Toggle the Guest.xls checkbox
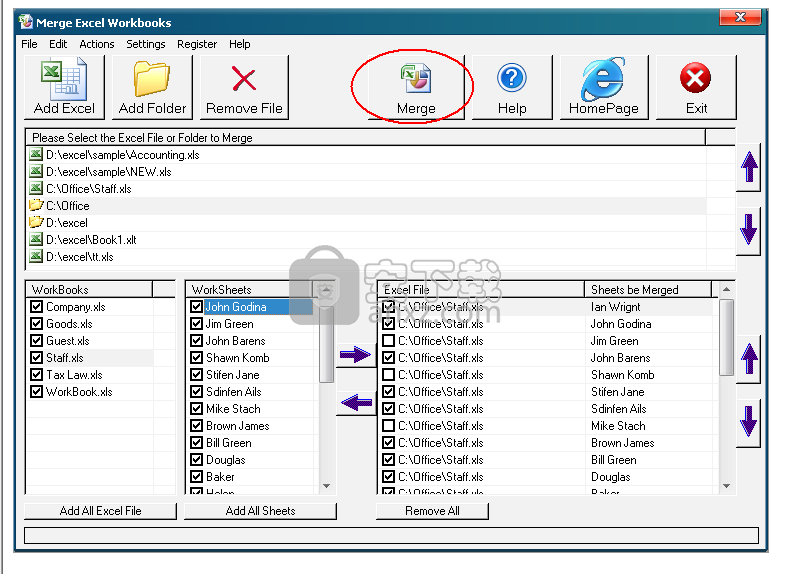Viewport: 794px width, 574px height. [x=36, y=341]
